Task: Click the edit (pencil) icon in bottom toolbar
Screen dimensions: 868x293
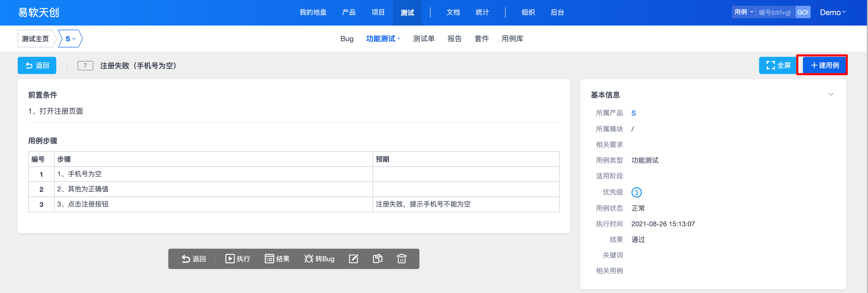Action: [353, 259]
